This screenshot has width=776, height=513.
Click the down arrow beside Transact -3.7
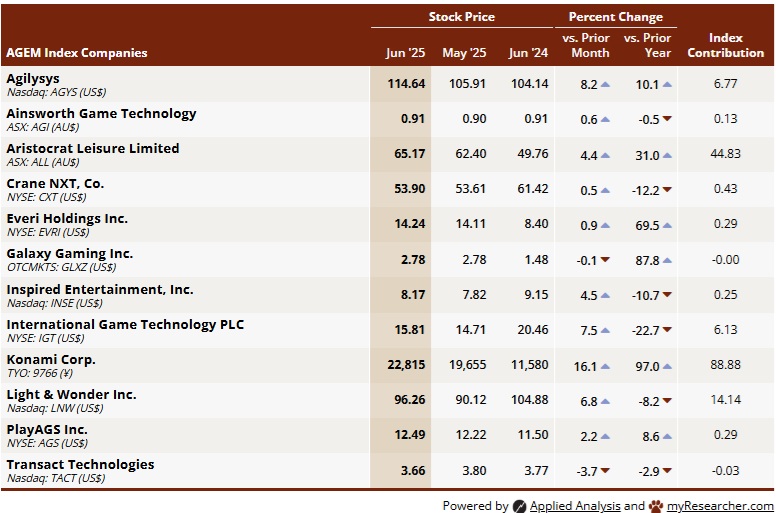pos(605,471)
